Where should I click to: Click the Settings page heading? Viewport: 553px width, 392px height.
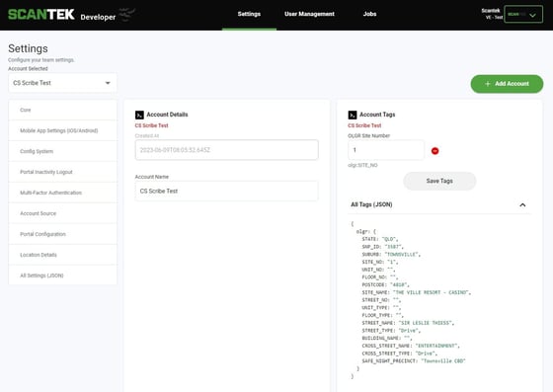click(x=28, y=48)
